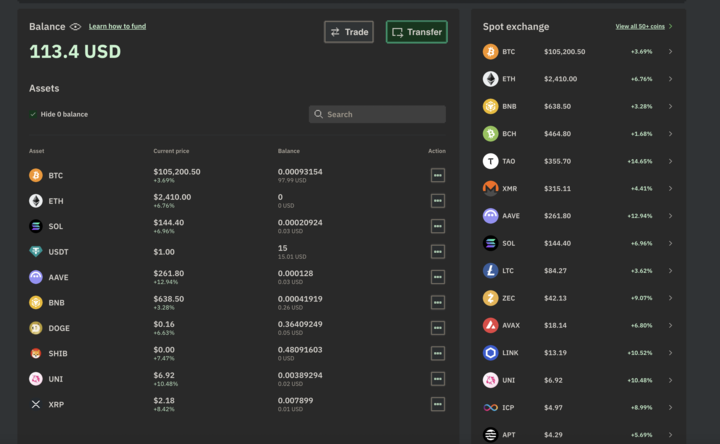The image size is (720, 444).
Task: Expand the LTC spot exchange chevron
Action: pos(670,270)
